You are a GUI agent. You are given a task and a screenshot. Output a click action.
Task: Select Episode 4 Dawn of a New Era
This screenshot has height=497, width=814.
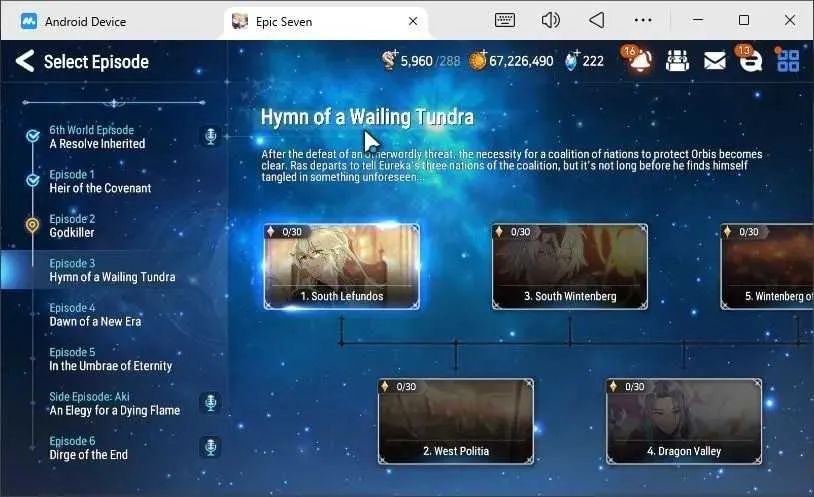pyautogui.click(x=113, y=315)
